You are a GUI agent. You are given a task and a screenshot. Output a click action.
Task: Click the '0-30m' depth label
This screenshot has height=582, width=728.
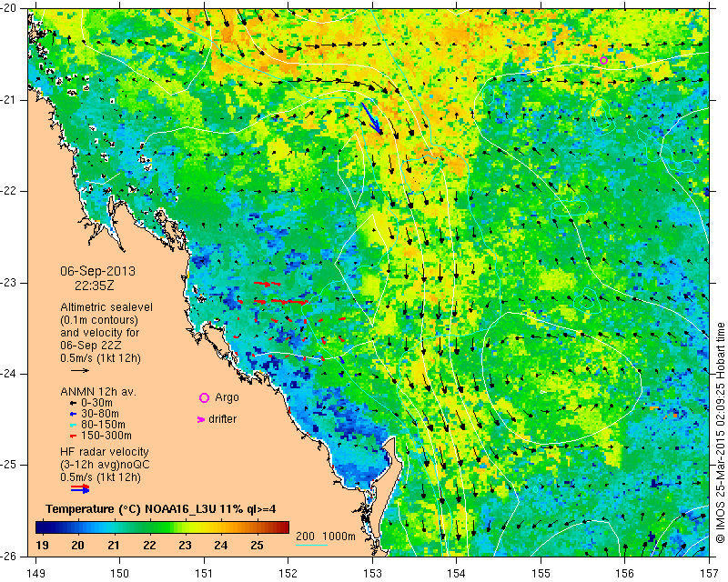pos(96,403)
